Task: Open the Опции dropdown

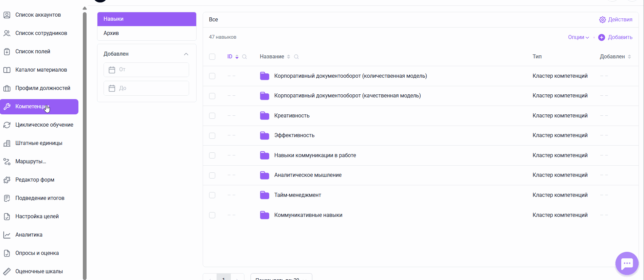Action: click(x=578, y=37)
